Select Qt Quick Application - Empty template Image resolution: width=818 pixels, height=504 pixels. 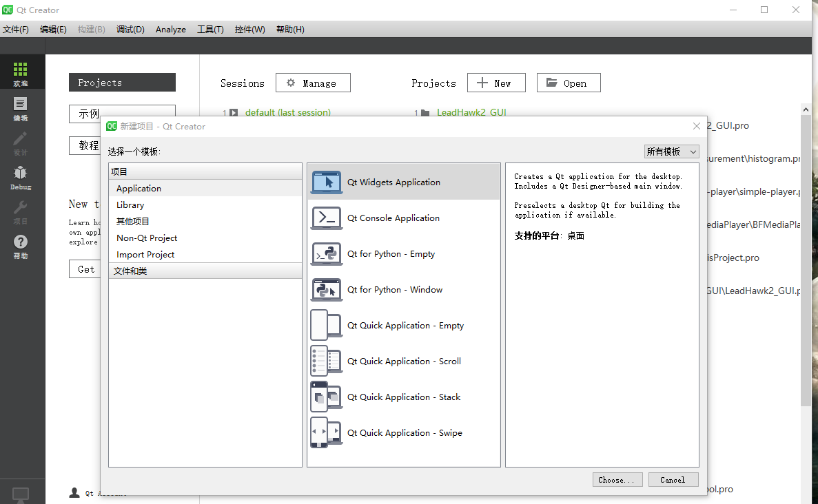point(403,325)
